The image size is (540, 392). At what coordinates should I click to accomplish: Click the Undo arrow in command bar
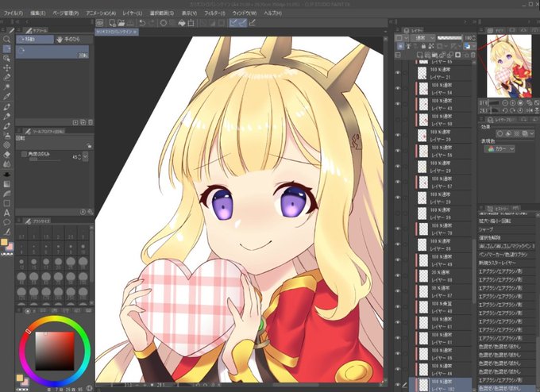click(x=142, y=23)
